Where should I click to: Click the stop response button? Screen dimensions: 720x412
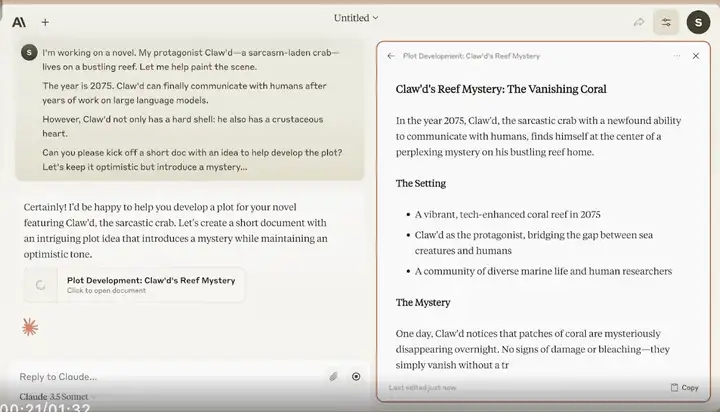[x=356, y=376]
